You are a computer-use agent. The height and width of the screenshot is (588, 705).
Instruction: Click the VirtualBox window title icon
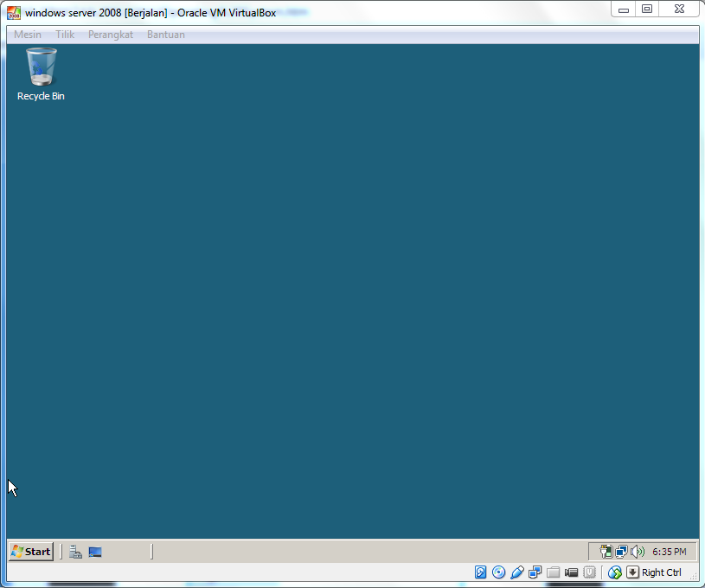coord(14,13)
